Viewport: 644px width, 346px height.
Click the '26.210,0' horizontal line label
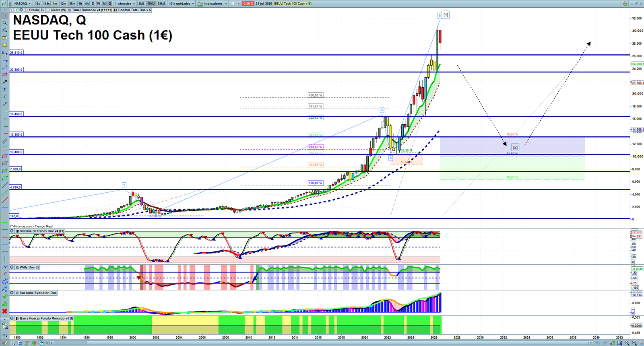(x=17, y=53)
